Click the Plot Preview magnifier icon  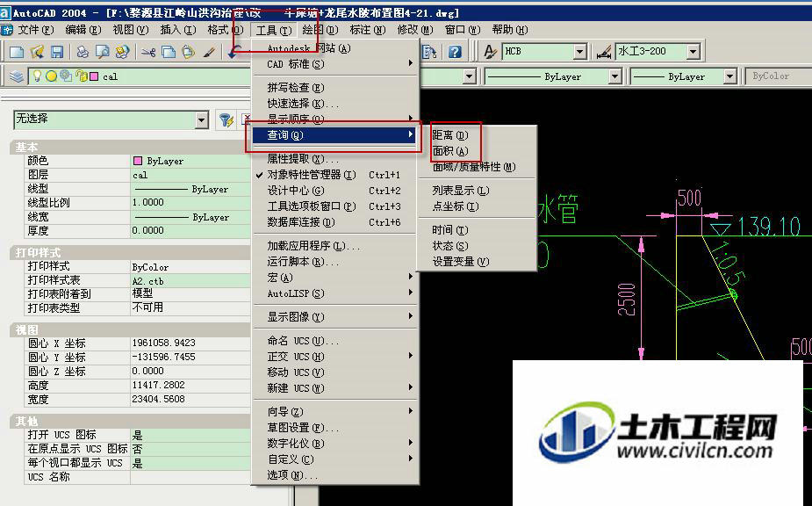103,51
